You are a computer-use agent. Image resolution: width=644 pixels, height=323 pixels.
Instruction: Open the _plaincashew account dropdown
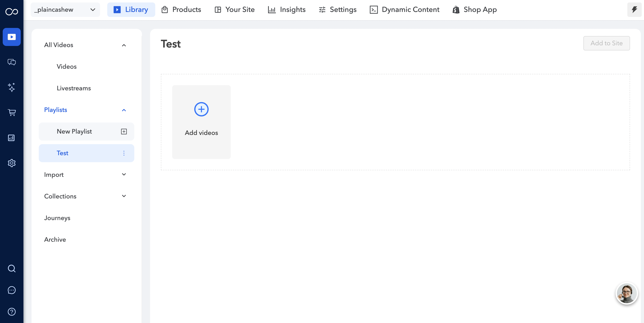[65, 10]
